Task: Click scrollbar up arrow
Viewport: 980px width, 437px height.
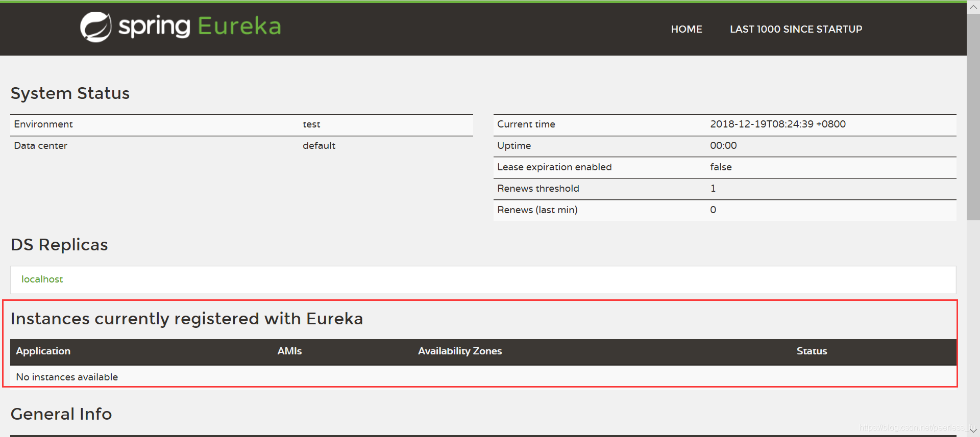Action: point(973,7)
